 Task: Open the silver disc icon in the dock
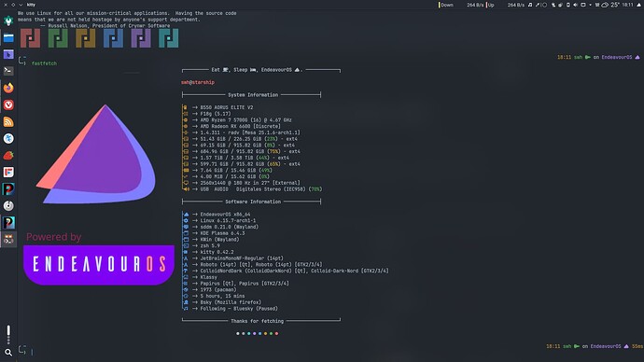click(x=8, y=205)
